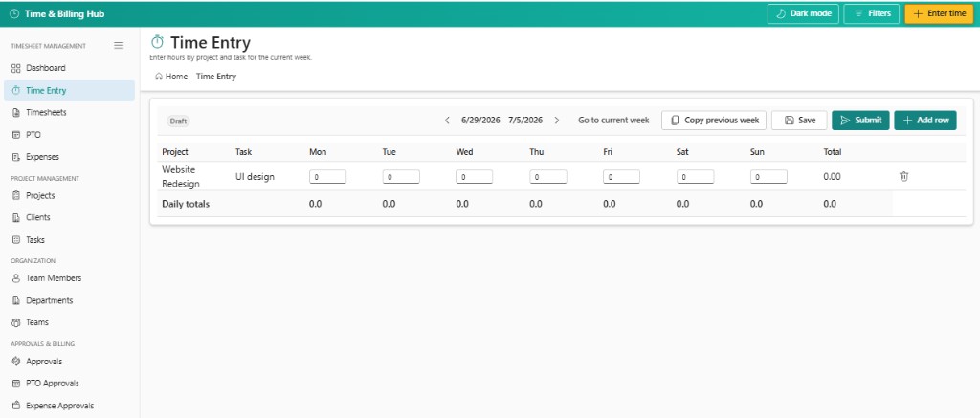Click the Submit button
Screen dimensions: 980x418
pos(860,121)
